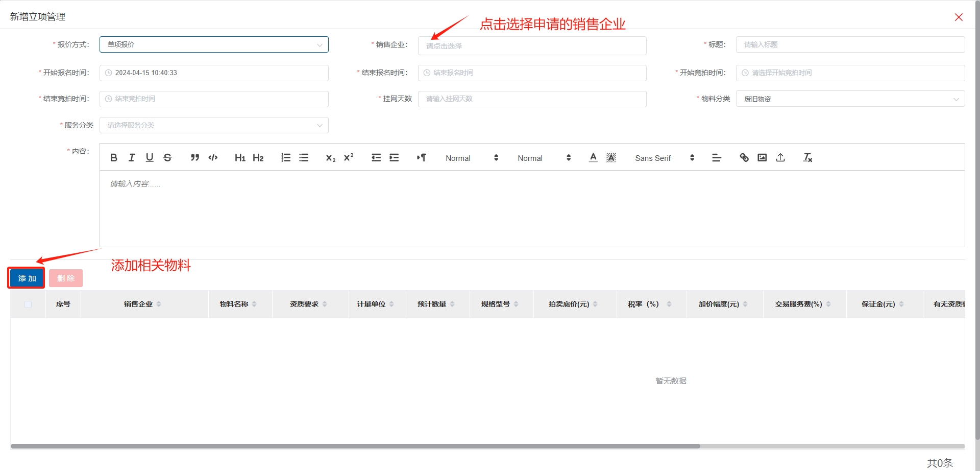Tick the select-all checkbox in table header
Viewport: 980px width, 471px height.
[28, 304]
